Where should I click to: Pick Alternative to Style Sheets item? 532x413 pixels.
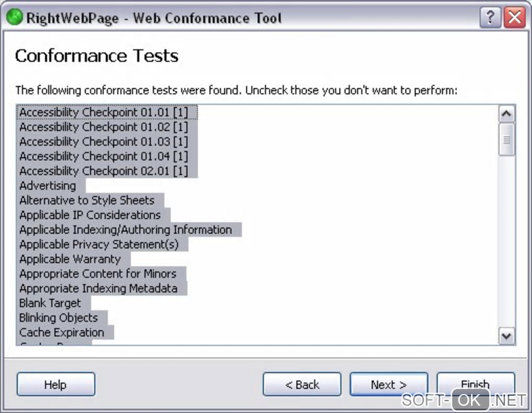[87, 200]
